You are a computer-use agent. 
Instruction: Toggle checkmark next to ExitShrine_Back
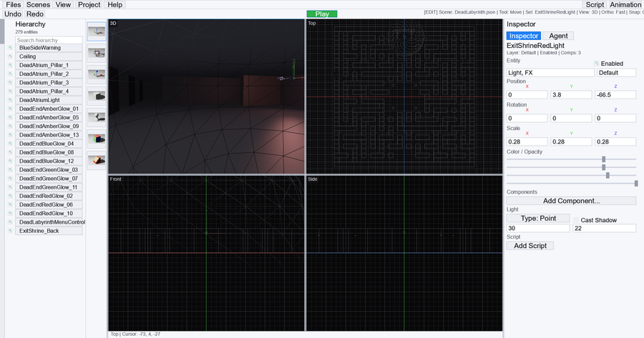click(x=10, y=231)
